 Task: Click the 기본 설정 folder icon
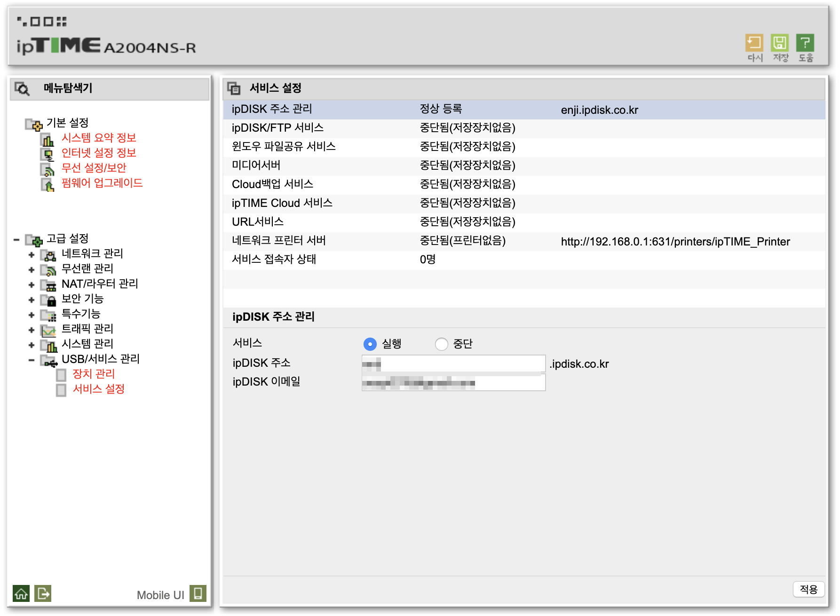pos(34,124)
